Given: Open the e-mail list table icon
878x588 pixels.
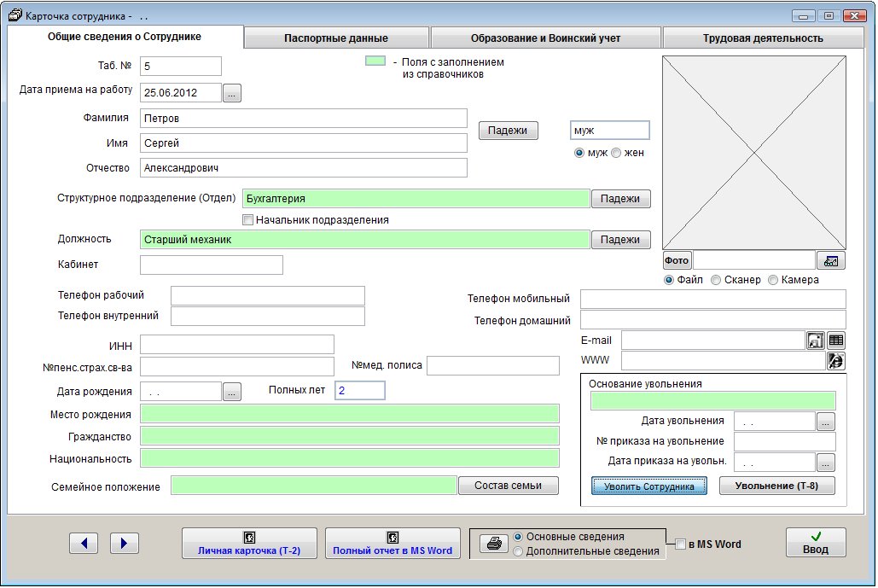Looking at the screenshot, I should click(x=835, y=340).
